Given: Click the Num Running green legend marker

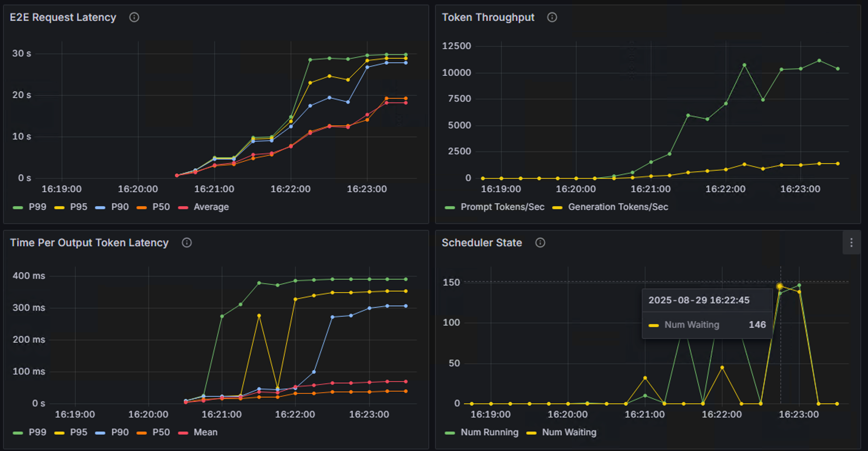Looking at the screenshot, I should 450,432.
